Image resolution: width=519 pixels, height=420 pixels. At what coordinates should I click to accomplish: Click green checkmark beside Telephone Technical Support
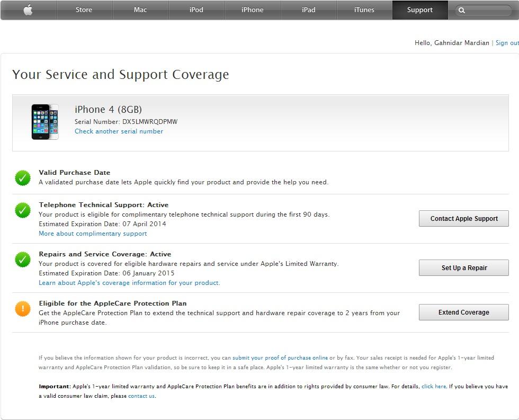tap(22, 210)
